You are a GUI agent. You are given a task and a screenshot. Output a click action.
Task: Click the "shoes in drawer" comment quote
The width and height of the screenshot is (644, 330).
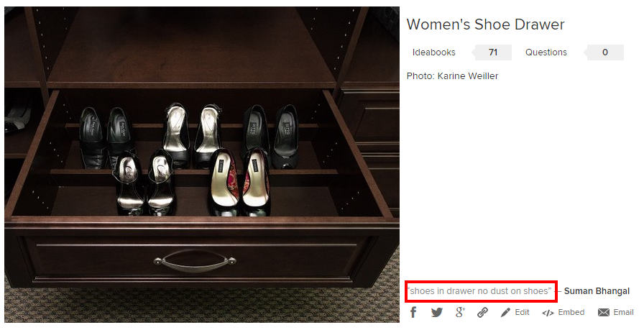[480, 291]
